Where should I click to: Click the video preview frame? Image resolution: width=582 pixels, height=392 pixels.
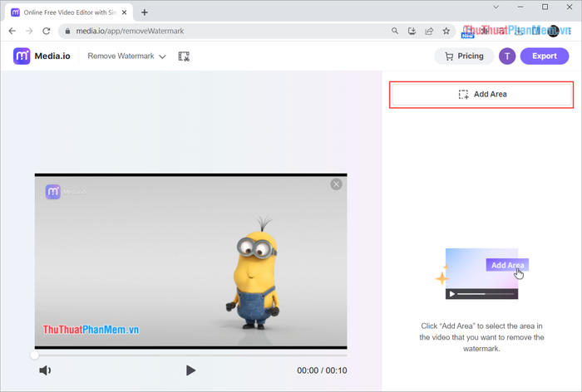[190, 262]
